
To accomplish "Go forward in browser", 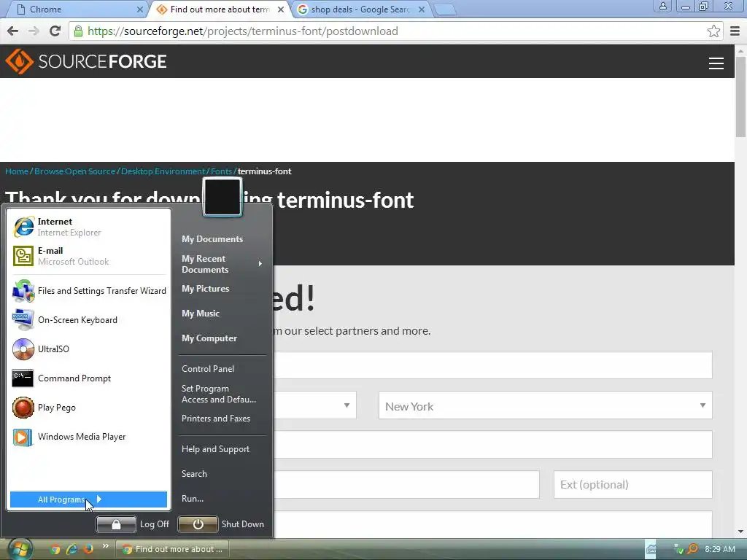I will point(34,31).
